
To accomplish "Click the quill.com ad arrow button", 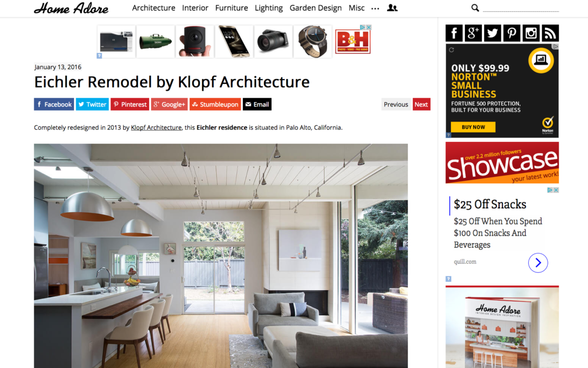I will [x=538, y=263].
